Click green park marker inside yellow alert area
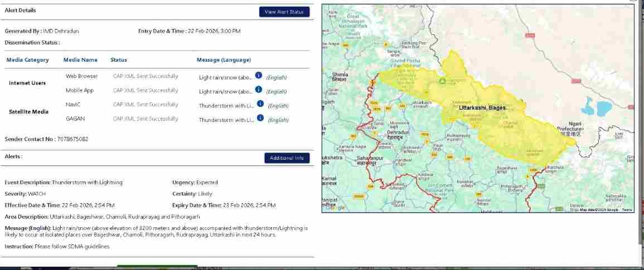This screenshot has height=270, width=644. click(x=442, y=81)
